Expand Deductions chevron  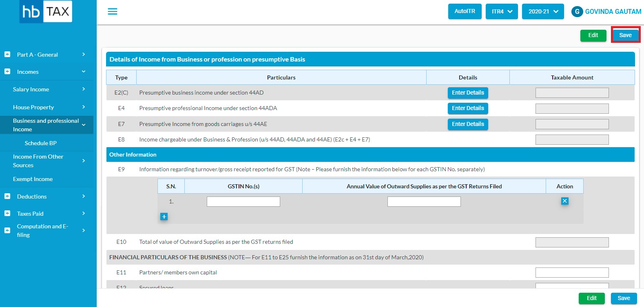coord(84,196)
